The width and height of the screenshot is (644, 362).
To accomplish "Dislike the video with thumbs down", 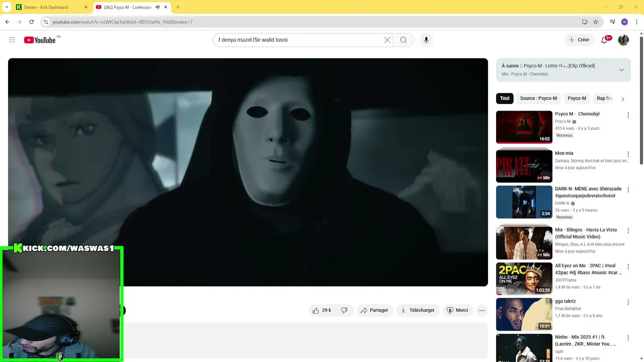I will pyautogui.click(x=345, y=310).
